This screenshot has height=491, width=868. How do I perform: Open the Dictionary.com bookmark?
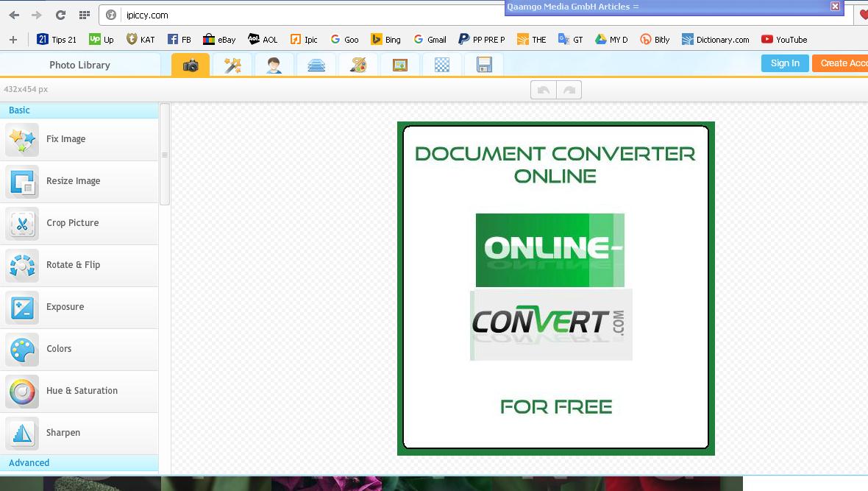coord(715,39)
